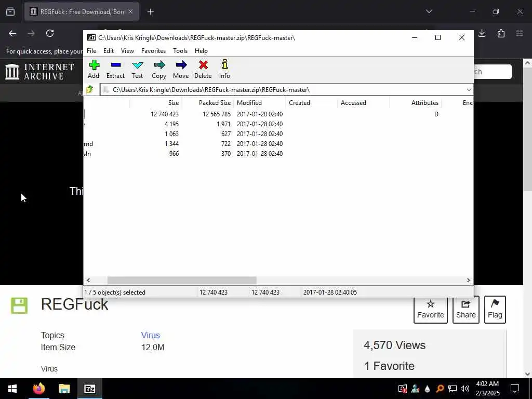The width and height of the screenshot is (532, 399).
Task: Sort by the Created column header
Action: click(x=312, y=103)
